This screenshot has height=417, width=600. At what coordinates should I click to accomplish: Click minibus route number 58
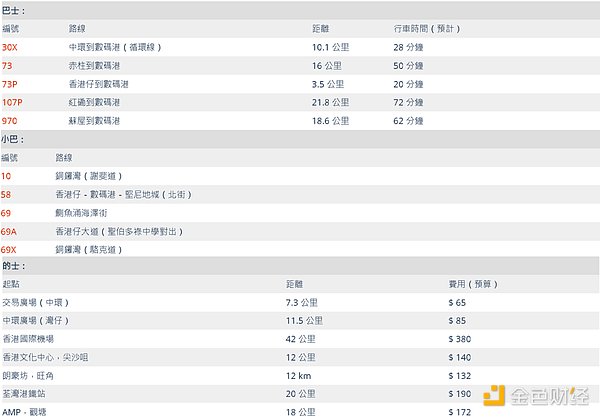click(x=7, y=194)
